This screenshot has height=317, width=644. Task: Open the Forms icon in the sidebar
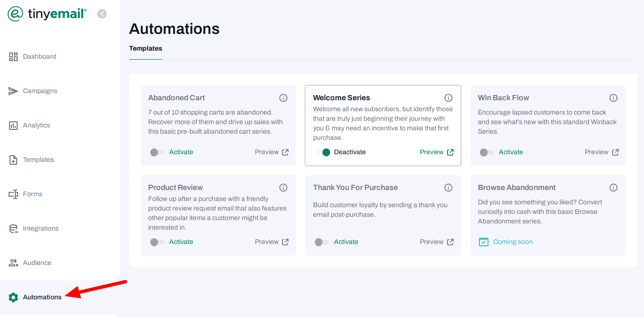(x=13, y=194)
